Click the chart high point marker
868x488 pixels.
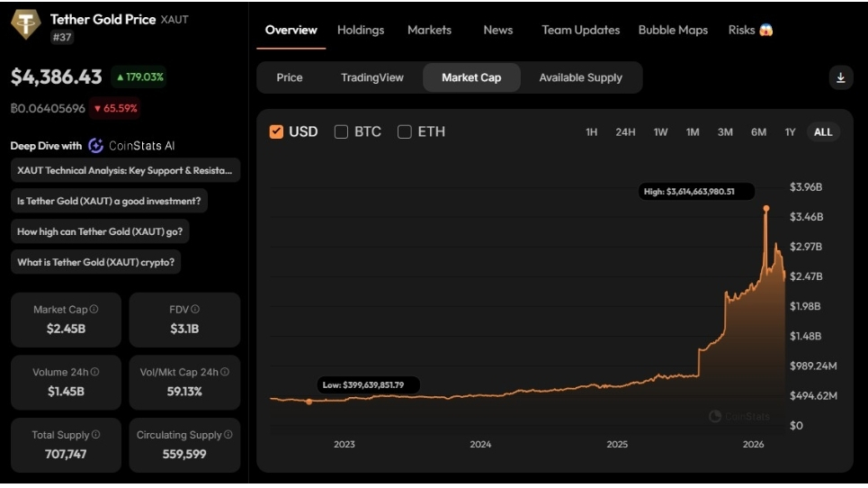click(766, 208)
